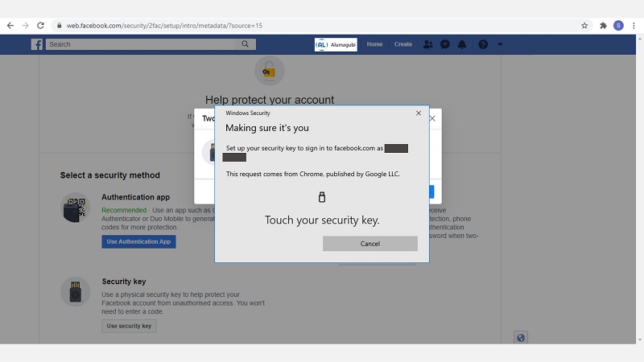Image resolution: width=644 pixels, height=362 pixels.
Task: Click the browser forward arrow
Action: coord(26,26)
